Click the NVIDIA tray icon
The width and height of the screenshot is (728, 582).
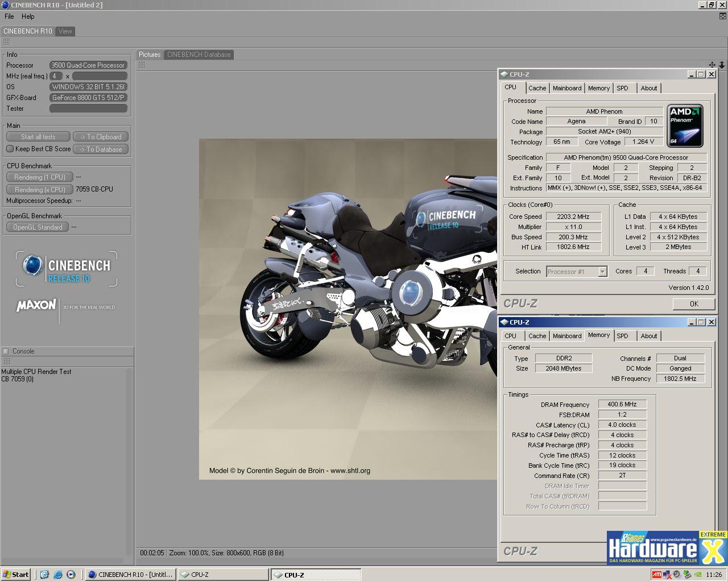pyautogui.click(x=697, y=575)
